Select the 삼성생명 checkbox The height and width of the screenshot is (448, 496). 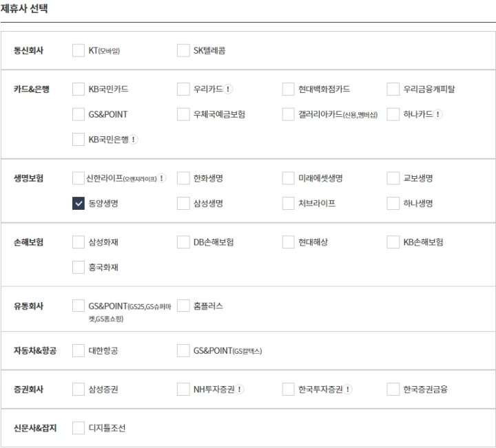[x=183, y=204]
